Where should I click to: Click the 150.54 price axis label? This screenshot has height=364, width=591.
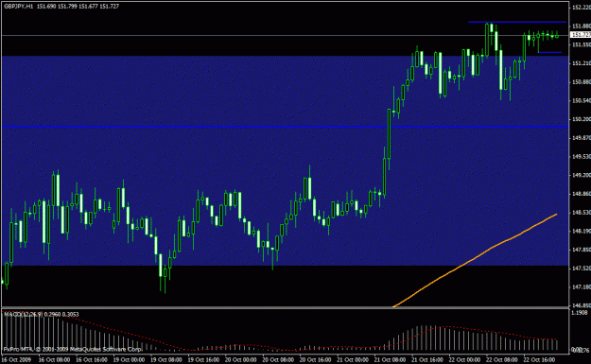582,100
